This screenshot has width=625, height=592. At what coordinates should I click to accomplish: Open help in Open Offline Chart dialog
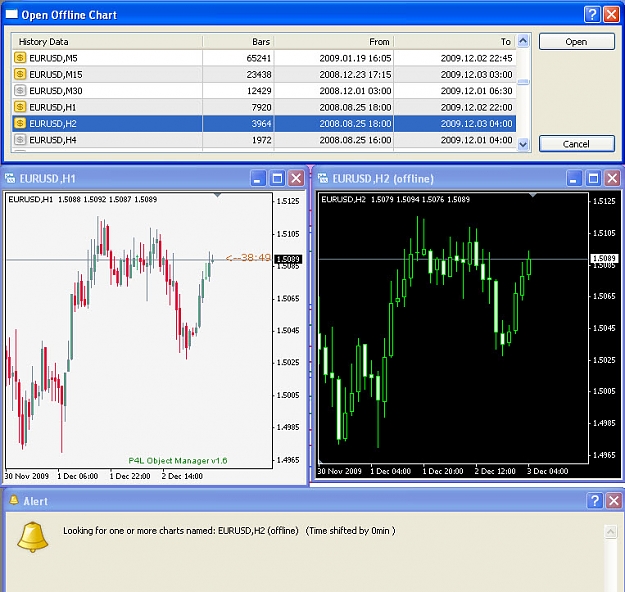[592, 14]
